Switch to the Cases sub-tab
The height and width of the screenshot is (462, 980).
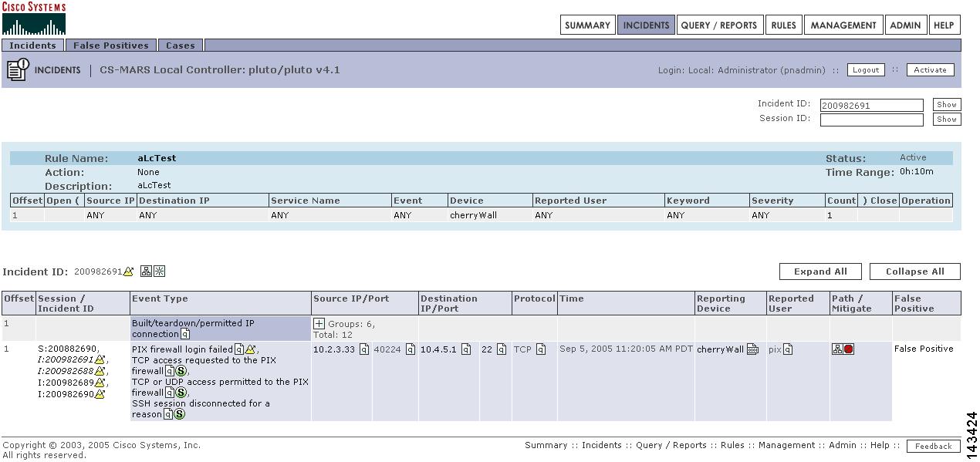[181, 46]
